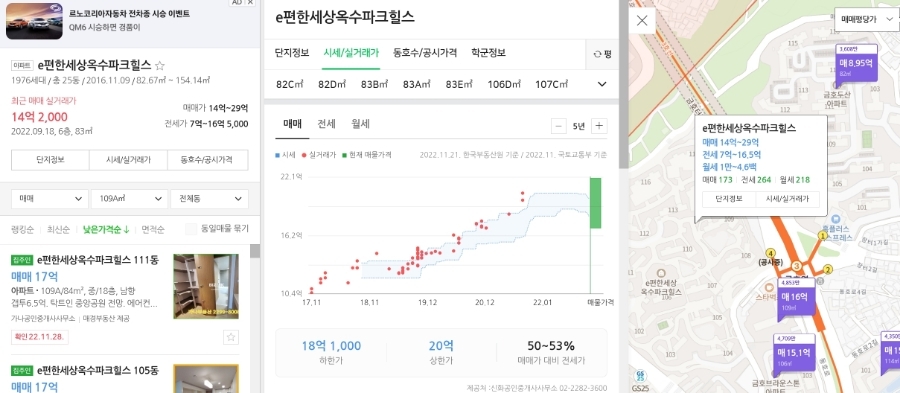Select the 82C㎡ area tab
The height and width of the screenshot is (393, 900).
coord(289,85)
